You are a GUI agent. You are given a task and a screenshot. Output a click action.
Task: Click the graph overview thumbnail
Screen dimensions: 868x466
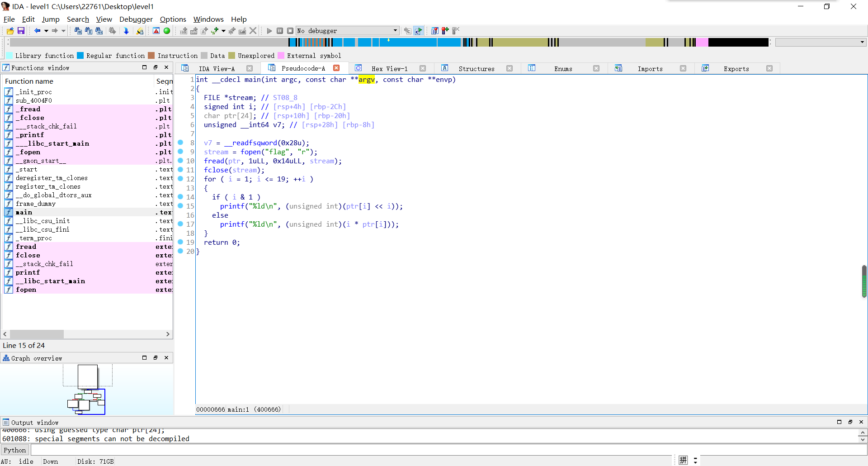[x=87, y=390]
